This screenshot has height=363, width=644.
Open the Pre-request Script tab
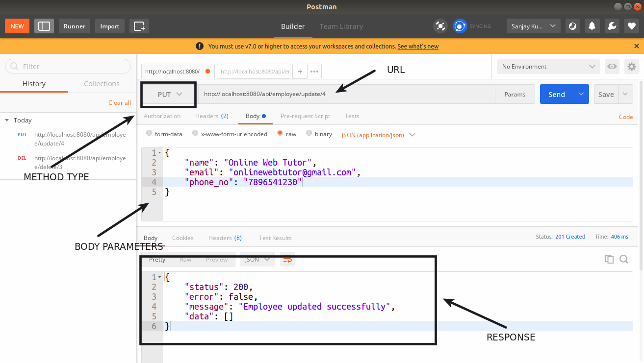pos(305,116)
